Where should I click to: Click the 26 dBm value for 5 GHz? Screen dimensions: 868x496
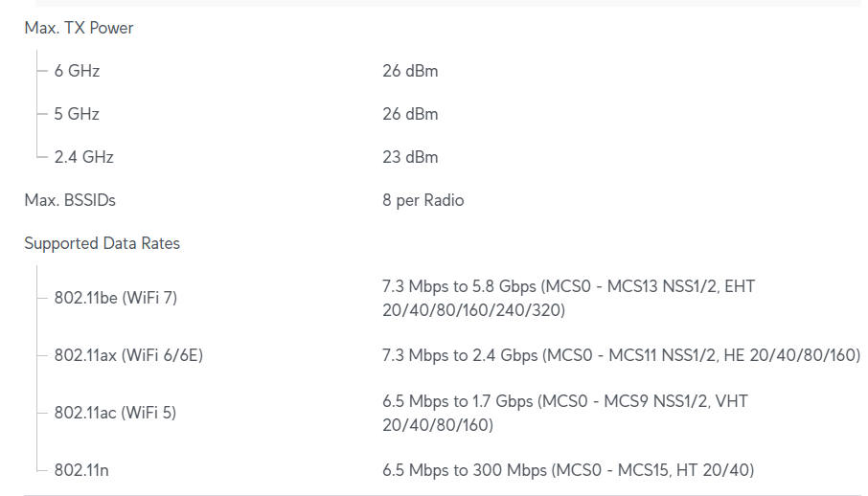[x=410, y=114]
